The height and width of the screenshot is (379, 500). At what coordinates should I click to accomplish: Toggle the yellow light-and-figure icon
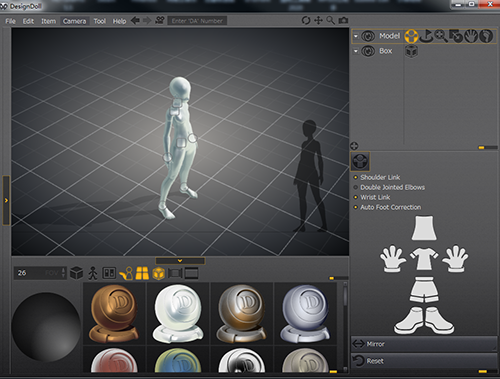[x=126, y=273]
